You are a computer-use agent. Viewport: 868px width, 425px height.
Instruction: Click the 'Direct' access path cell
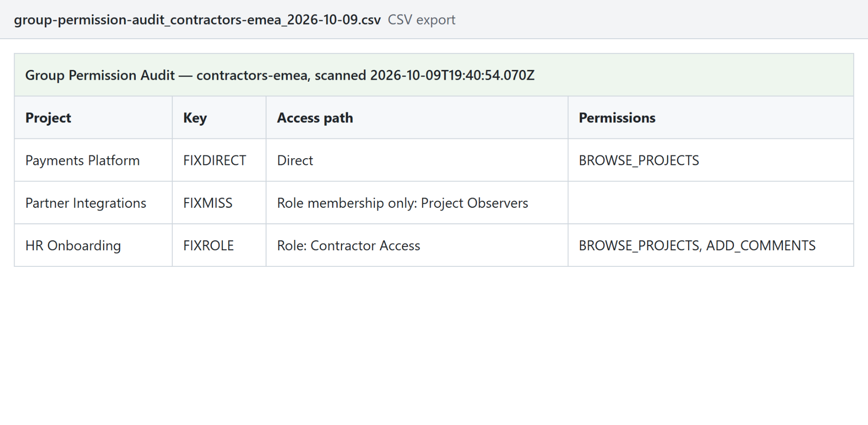(x=417, y=160)
